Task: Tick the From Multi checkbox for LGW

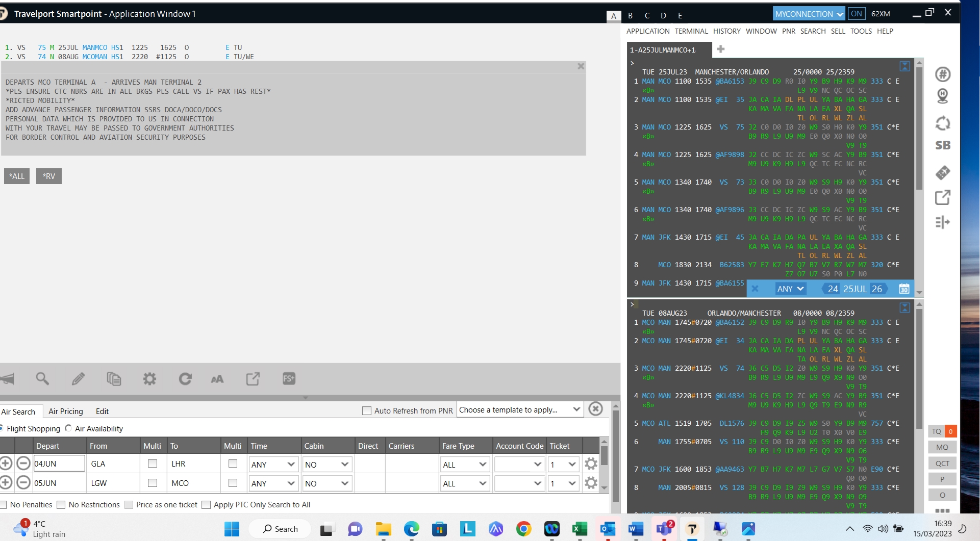Action: (x=153, y=482)
